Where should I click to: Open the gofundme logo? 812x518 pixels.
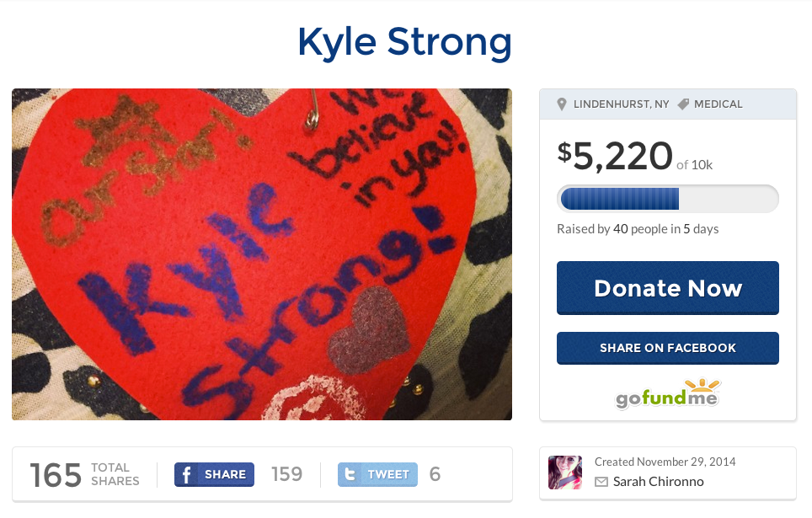667,393
